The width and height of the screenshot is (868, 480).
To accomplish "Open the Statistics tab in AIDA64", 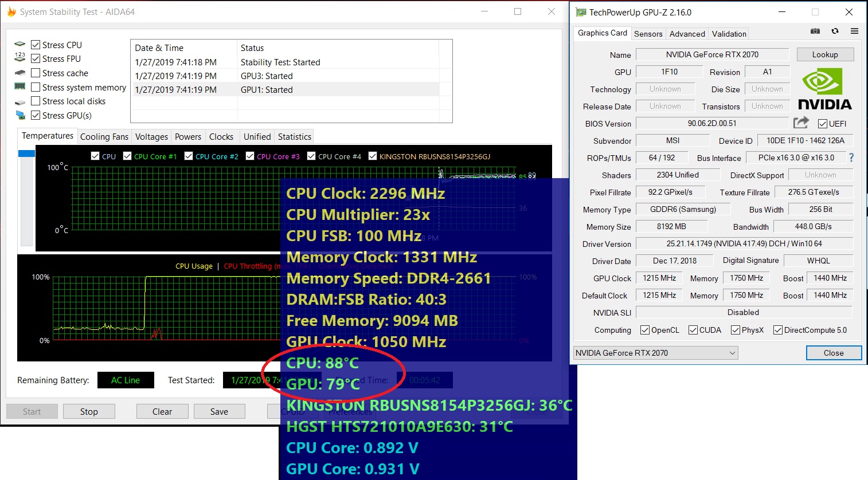I will [294, 136].
